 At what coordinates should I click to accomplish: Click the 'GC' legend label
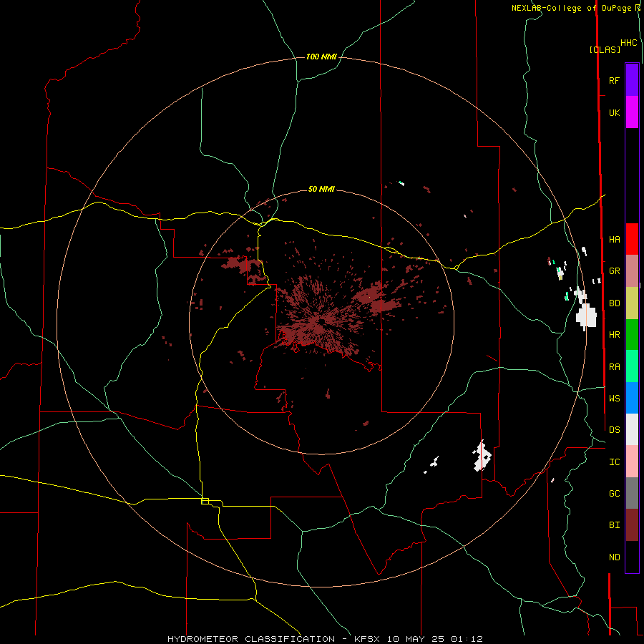(x=614, y=493)
